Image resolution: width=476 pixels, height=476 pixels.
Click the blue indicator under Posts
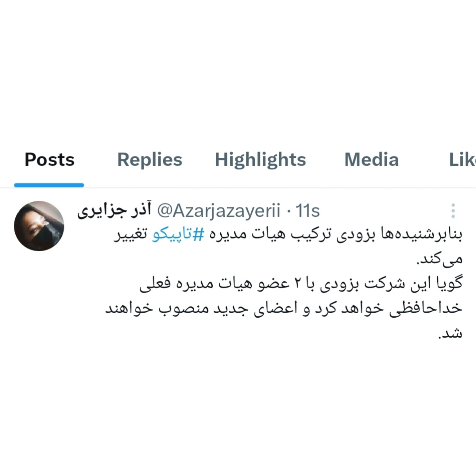(49, 185)
